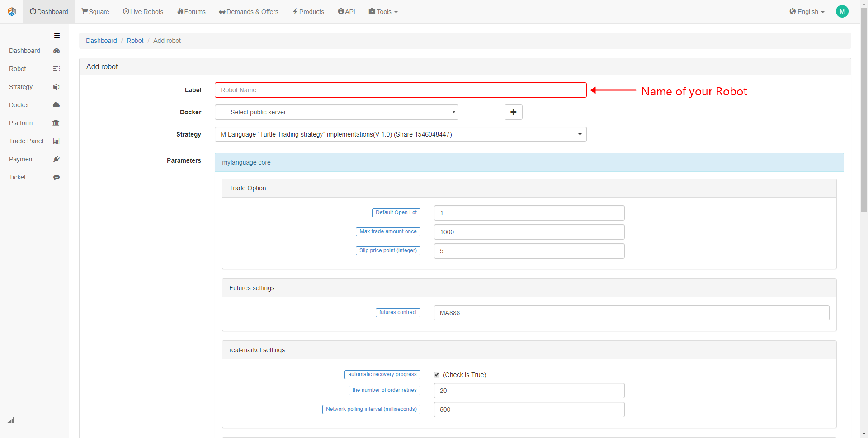The image size is (868, 438).
Task: Open the Docker public server dropdown
Action: (336, 112)
